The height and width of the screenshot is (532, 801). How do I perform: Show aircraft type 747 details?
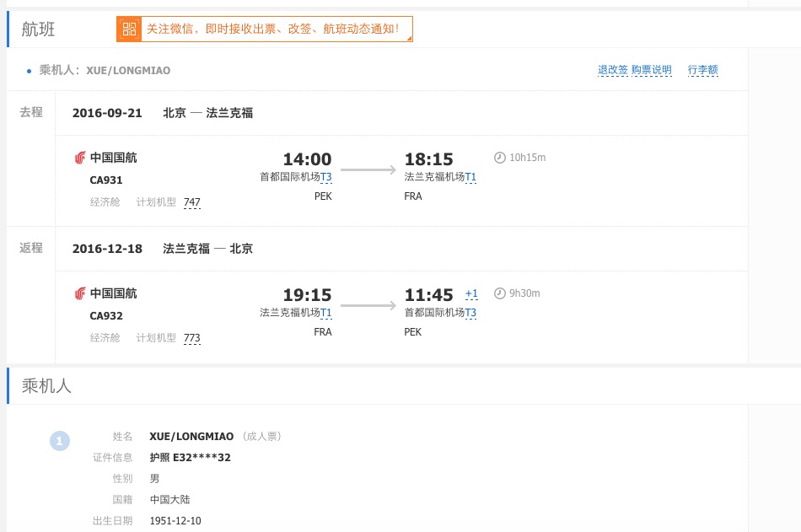pyautogui.click(x=192, y=202)
